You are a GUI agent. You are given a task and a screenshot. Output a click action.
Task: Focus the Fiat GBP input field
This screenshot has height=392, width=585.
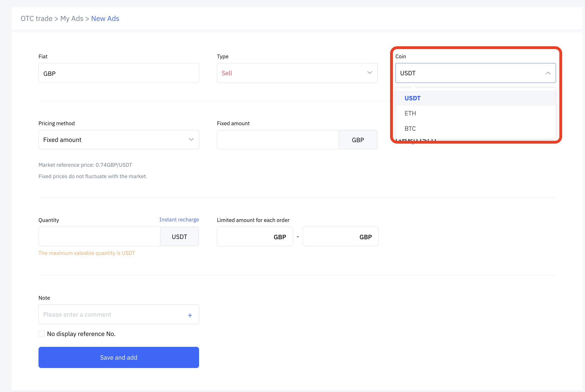tap(119, 73)
